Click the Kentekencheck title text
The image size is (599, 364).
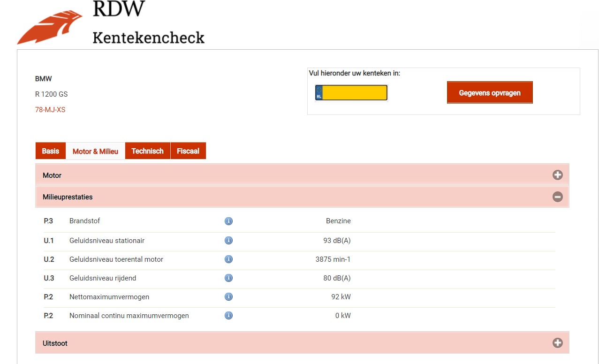coord(148,38)
